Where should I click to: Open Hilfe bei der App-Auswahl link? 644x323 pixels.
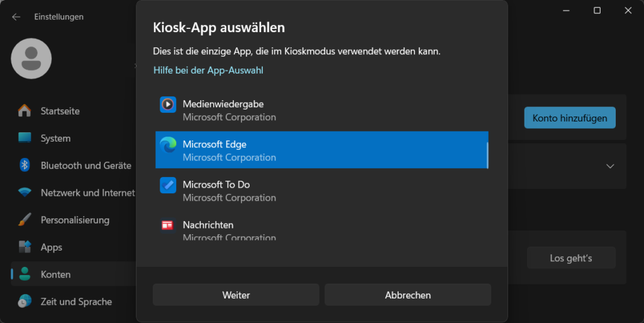[x=208, y=71]
